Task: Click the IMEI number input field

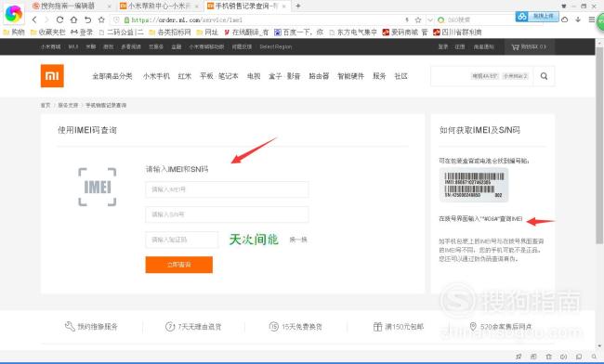Action: tap(227, 189)
